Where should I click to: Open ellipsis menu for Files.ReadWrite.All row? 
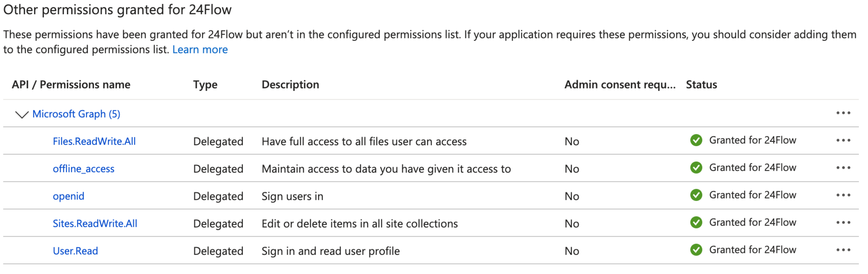[843, 140]
